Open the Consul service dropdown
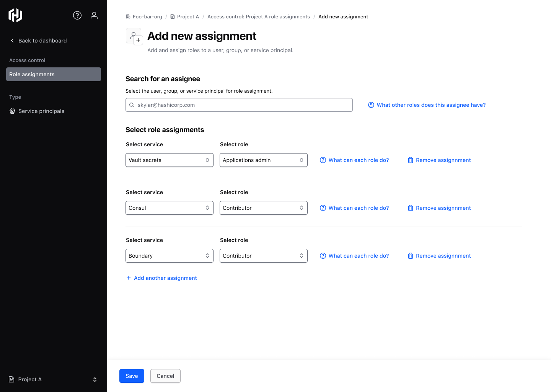 coord(170,208)
